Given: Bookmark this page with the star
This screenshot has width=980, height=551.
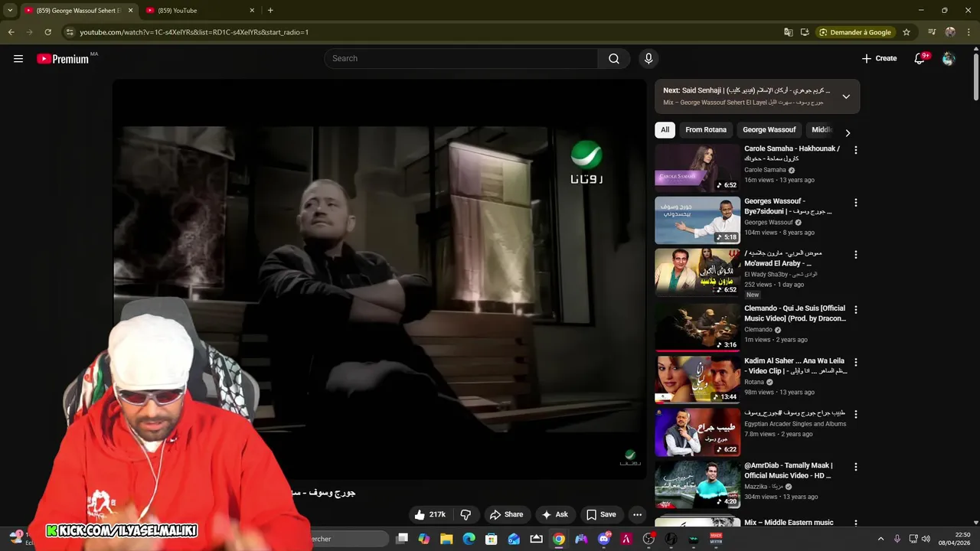Looking at the screenshot, I should (906, 32).
